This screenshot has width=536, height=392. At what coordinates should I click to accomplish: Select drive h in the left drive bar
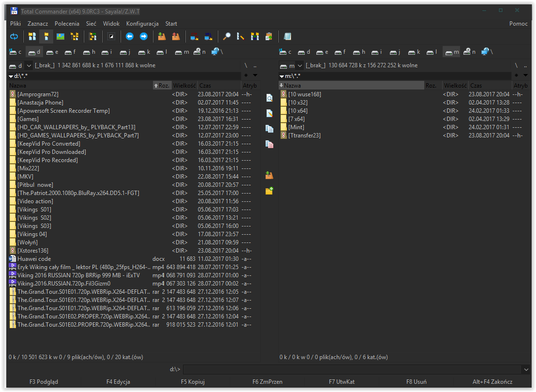pyautogui.click(x=89, y=52)
